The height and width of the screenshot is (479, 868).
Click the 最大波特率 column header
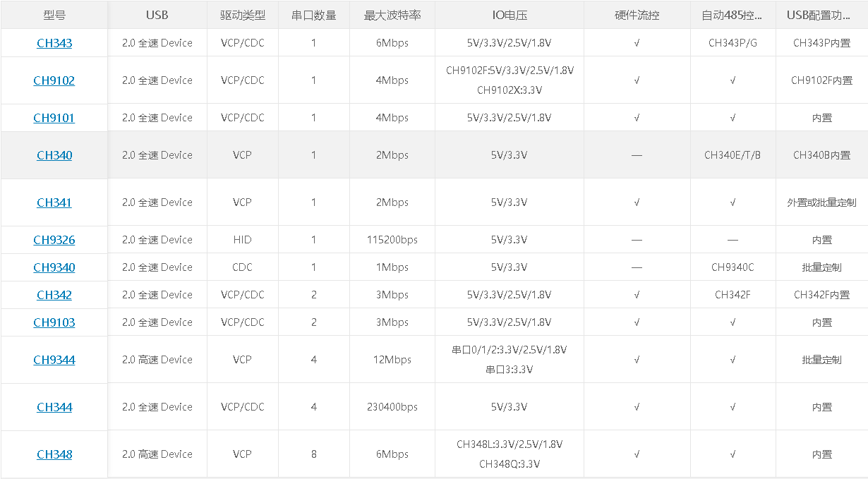coord(392,15)
